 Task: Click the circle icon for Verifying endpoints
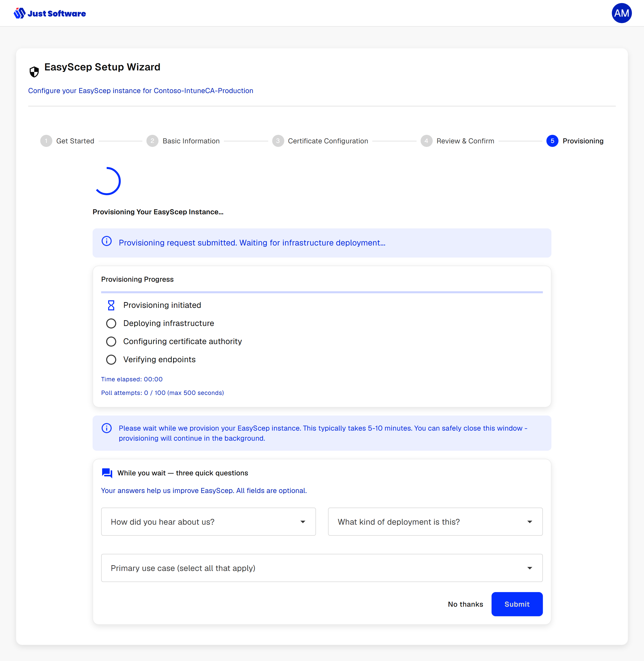[x=111, y=359]
